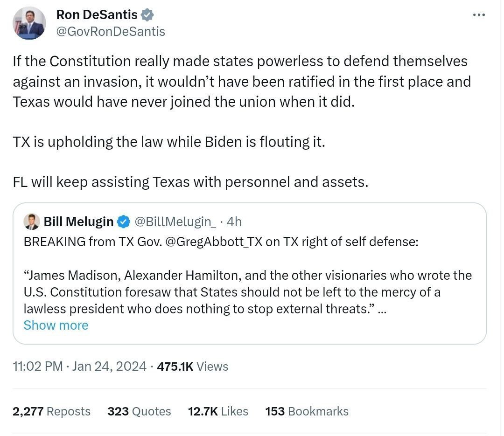Viewport: 504px width, 436px height.
Task: Open the three-dot more options menu
Action: (x=479, y=15)
